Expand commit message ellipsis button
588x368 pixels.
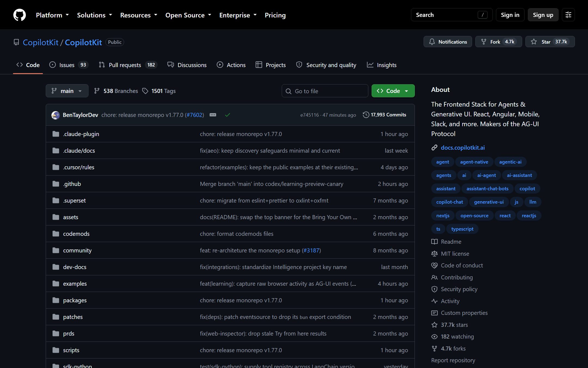click(x=213, y=115)
